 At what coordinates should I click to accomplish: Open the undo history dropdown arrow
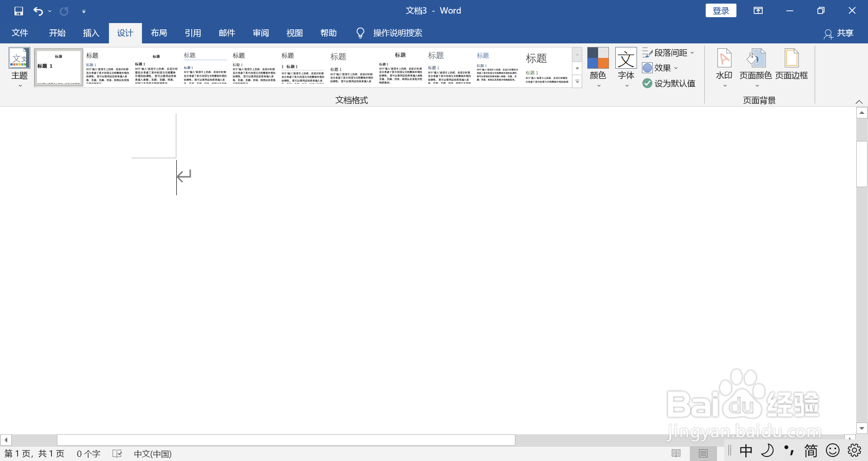click(50, 11)
